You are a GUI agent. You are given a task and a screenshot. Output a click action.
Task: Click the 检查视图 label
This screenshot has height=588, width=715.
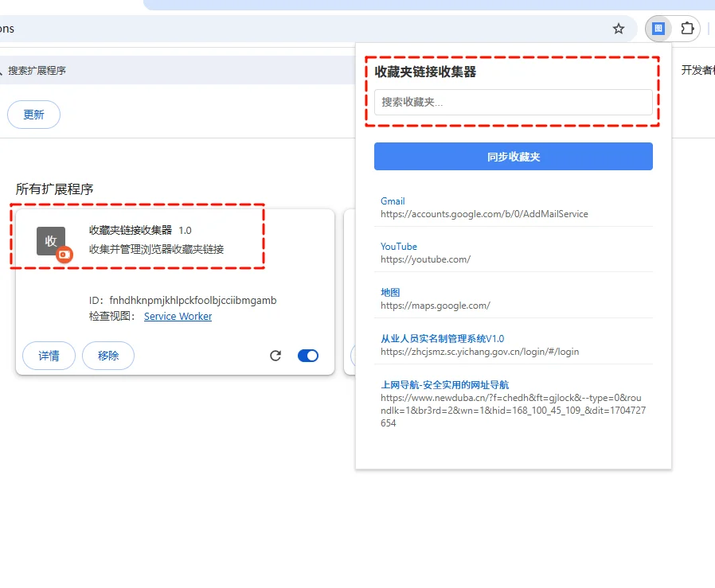pos(111,317)
